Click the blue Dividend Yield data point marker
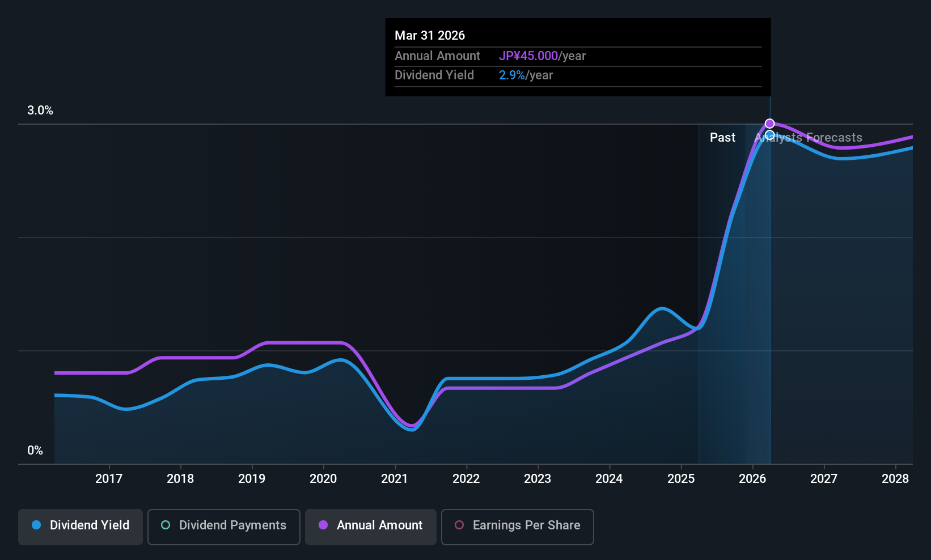The width and height of the screenshot is (931, 560). 769,135
